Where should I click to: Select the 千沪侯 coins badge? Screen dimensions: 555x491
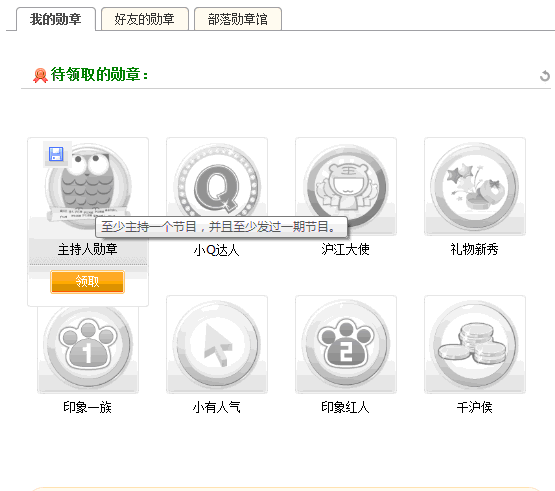(475, 344)
